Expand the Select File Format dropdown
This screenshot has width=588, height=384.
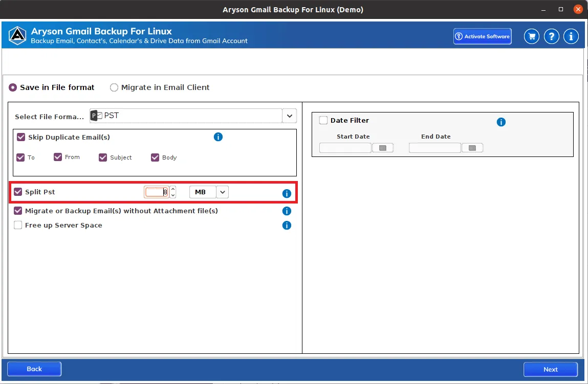point(289,116)
